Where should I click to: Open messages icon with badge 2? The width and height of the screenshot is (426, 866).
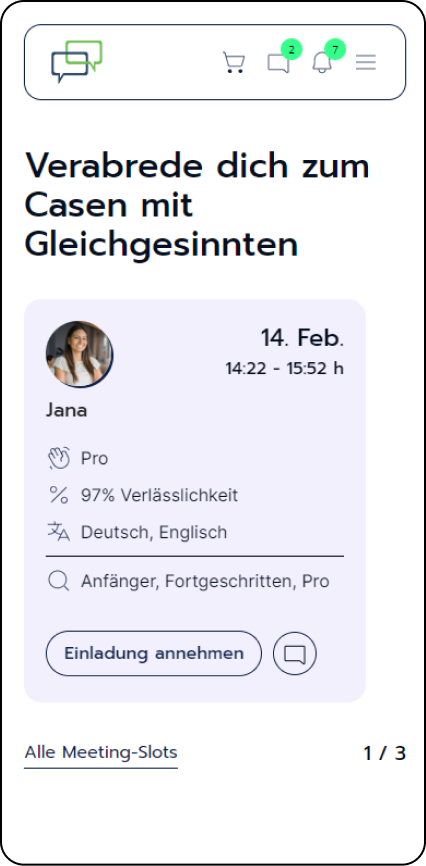click(278, 63)
